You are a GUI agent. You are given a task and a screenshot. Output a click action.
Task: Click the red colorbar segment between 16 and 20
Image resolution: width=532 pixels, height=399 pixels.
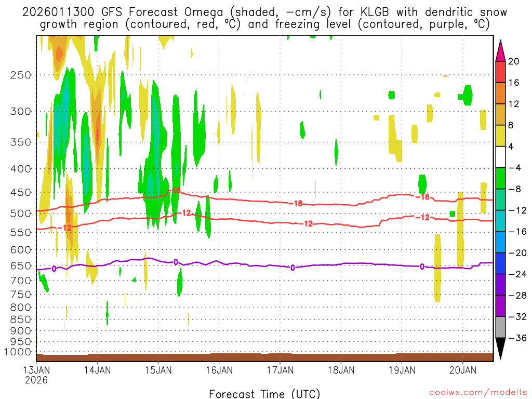(500, 72)
